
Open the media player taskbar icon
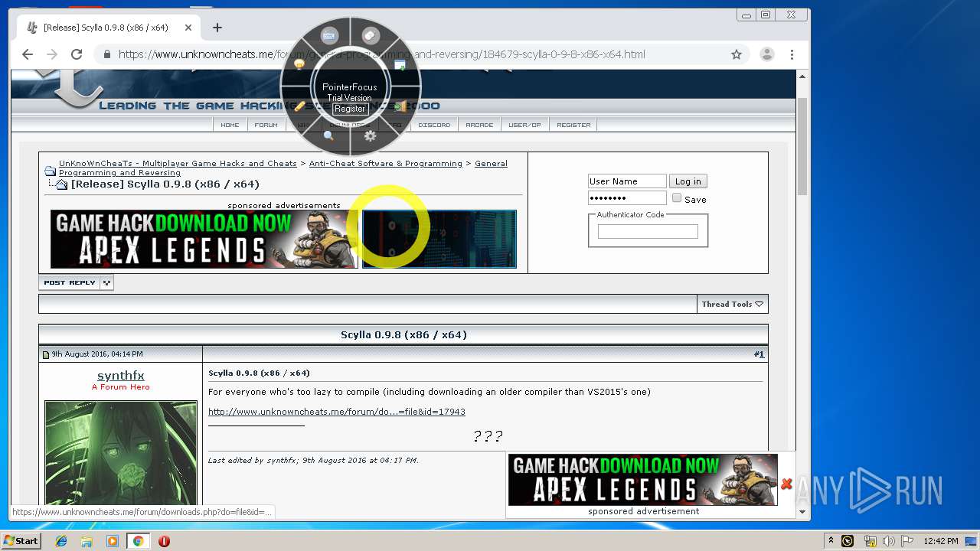click(x=113, y=541)
